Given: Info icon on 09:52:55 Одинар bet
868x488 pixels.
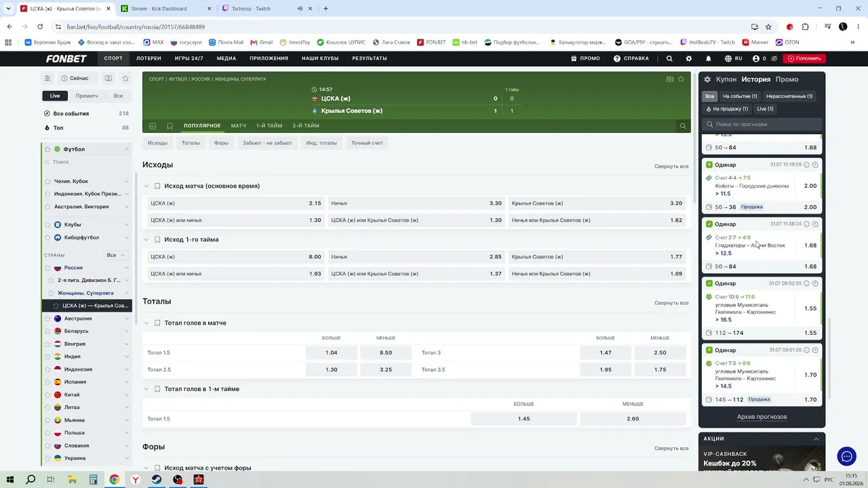Looking at the screenshot, I should tap(806, 283).
